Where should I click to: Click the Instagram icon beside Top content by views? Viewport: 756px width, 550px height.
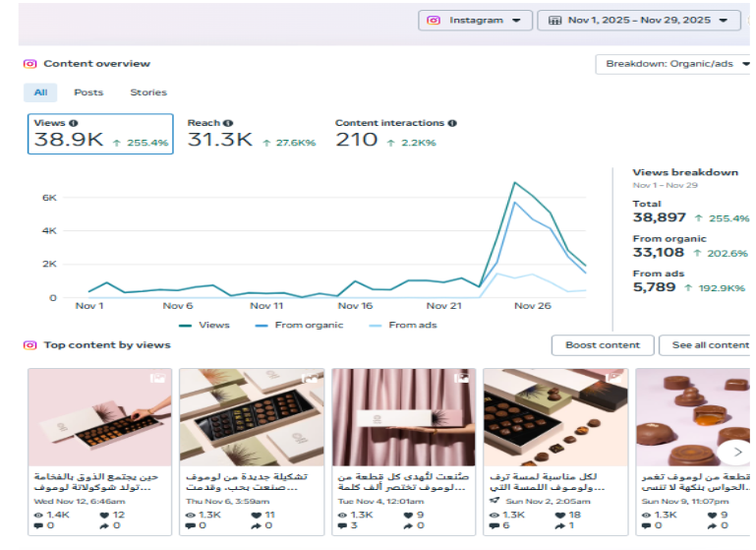point(30,345)
